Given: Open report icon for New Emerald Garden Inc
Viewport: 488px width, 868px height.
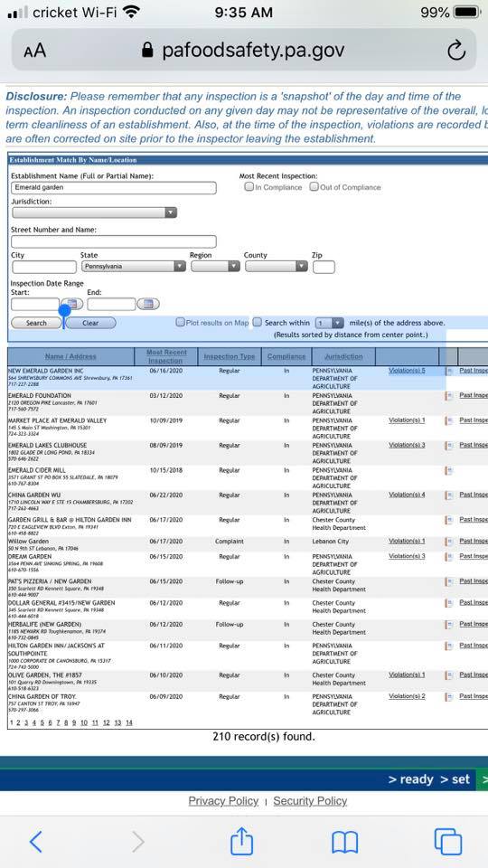Looking at the screenshot, I should tap(449, 371).
